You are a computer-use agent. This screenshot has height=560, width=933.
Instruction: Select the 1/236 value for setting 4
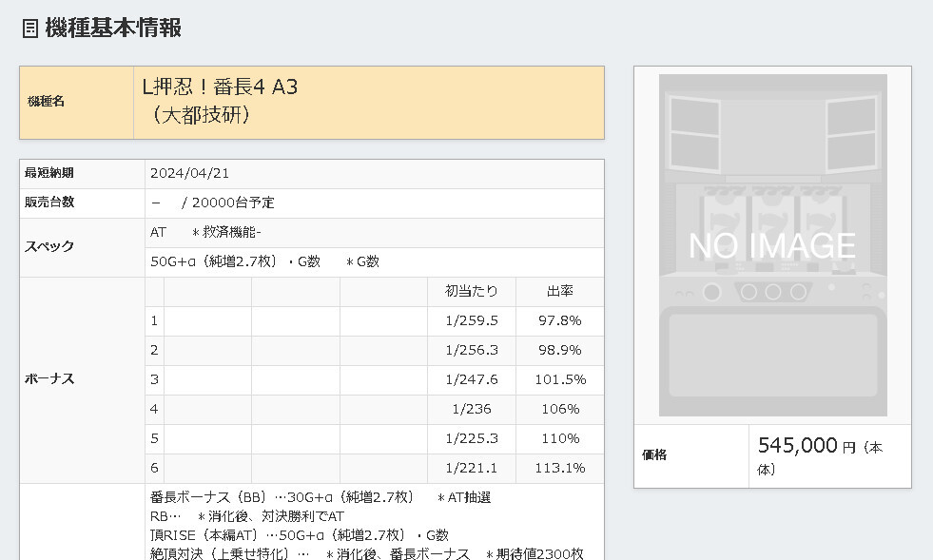click(472, 410)
